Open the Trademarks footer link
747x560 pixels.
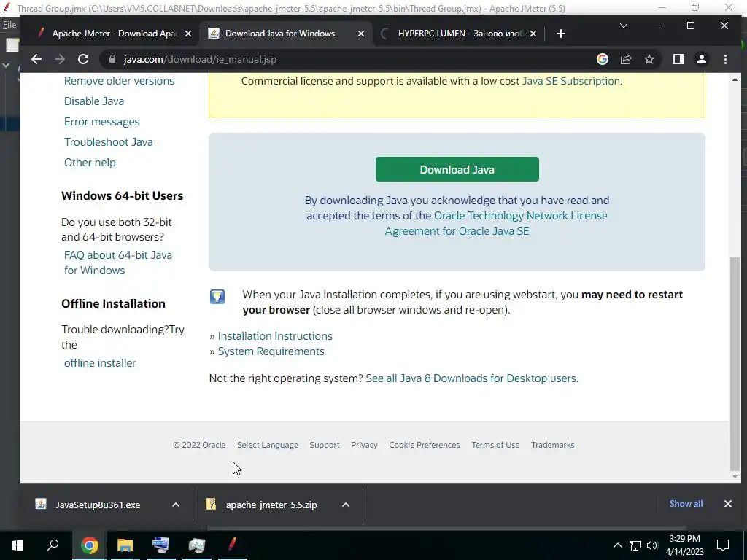(x=553, y=445)
